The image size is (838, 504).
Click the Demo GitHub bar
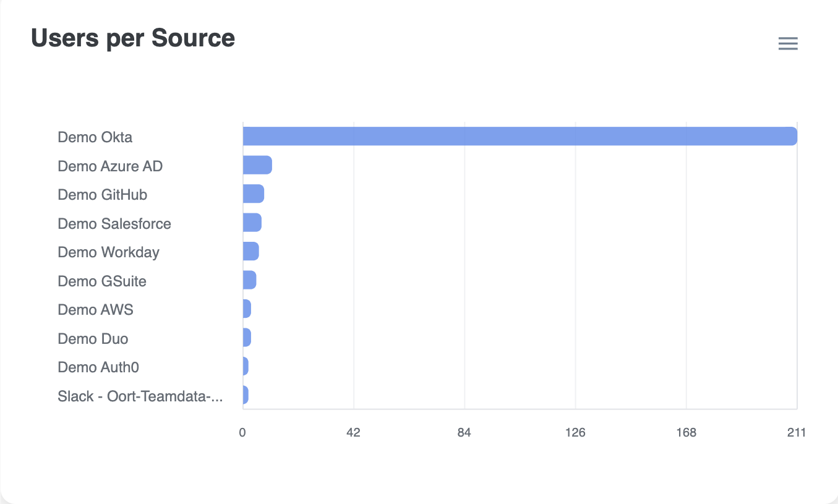click(254, 194)
